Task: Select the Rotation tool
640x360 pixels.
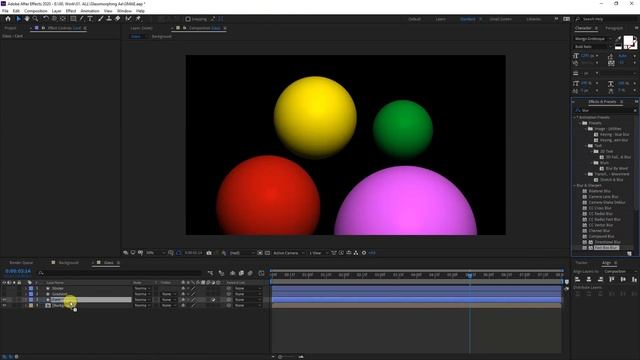Action: tap(46, 19)
